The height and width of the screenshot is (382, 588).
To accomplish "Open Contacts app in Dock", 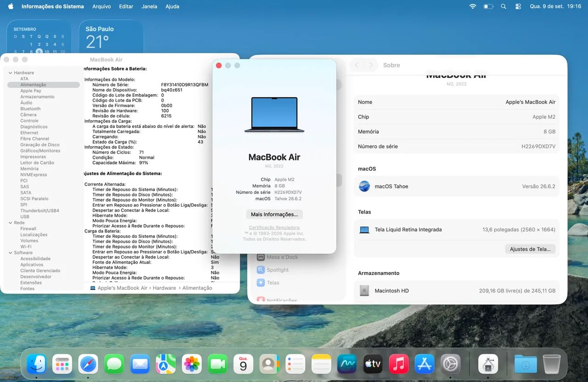I will pyautogui.click(x=269, y=364).
